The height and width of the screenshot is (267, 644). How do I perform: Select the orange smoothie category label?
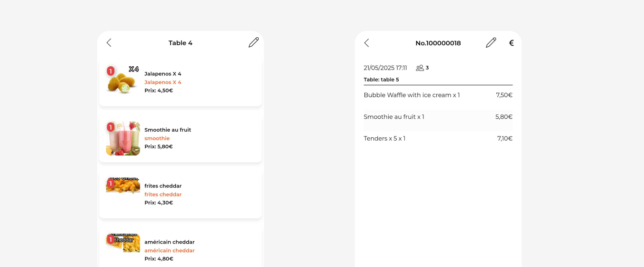[x=157, y=138]
